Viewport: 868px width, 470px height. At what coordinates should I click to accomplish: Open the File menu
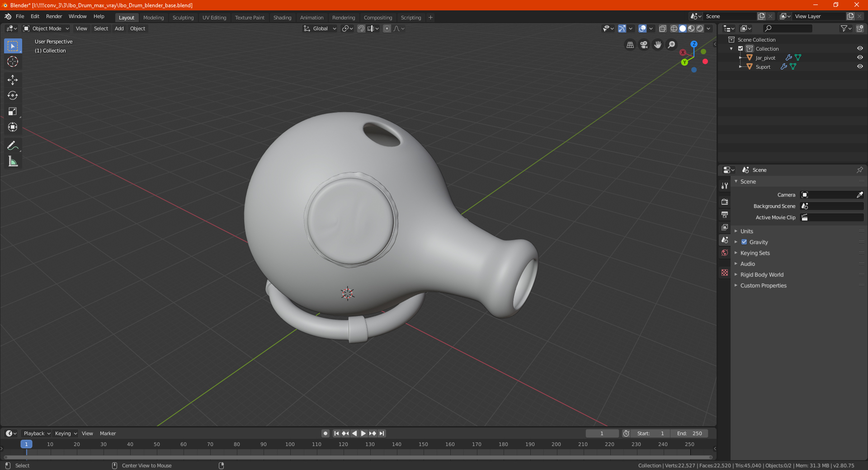pyautogui.click(x=20, y=16)
